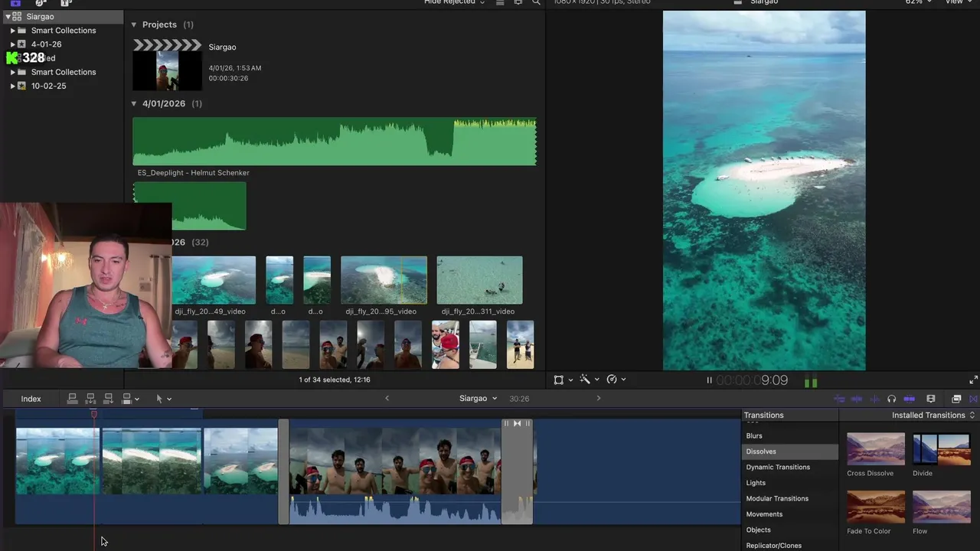The height and width of the screenshot is (551, 980).
Task: Click the viewer timecode display
Action: point(752,380)
